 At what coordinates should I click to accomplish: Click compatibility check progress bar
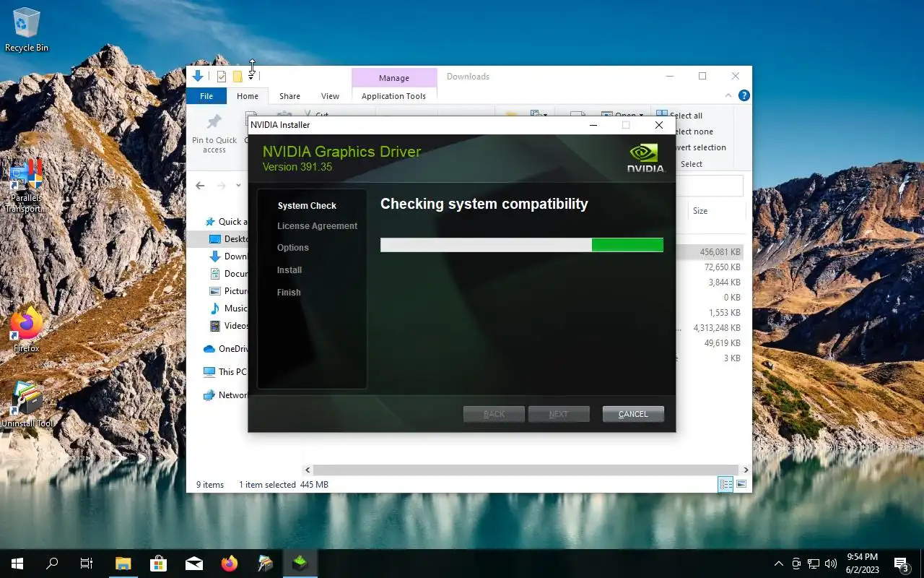click(x=522, y=245)
